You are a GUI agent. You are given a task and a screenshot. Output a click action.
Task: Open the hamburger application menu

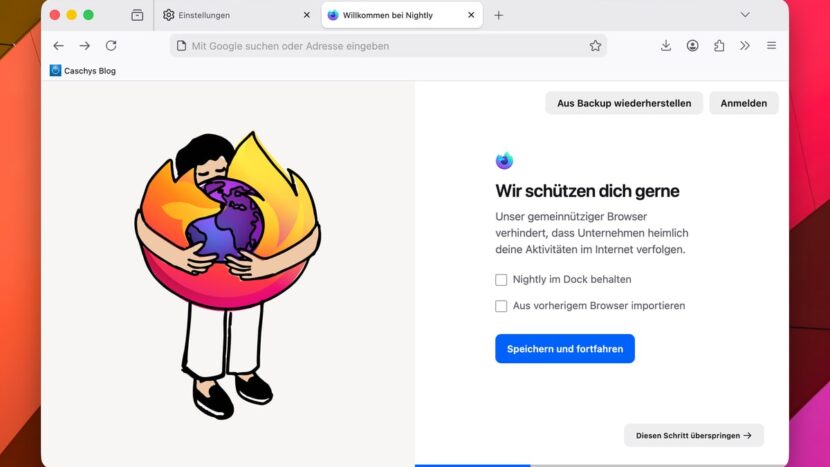(x=771, y=46)
